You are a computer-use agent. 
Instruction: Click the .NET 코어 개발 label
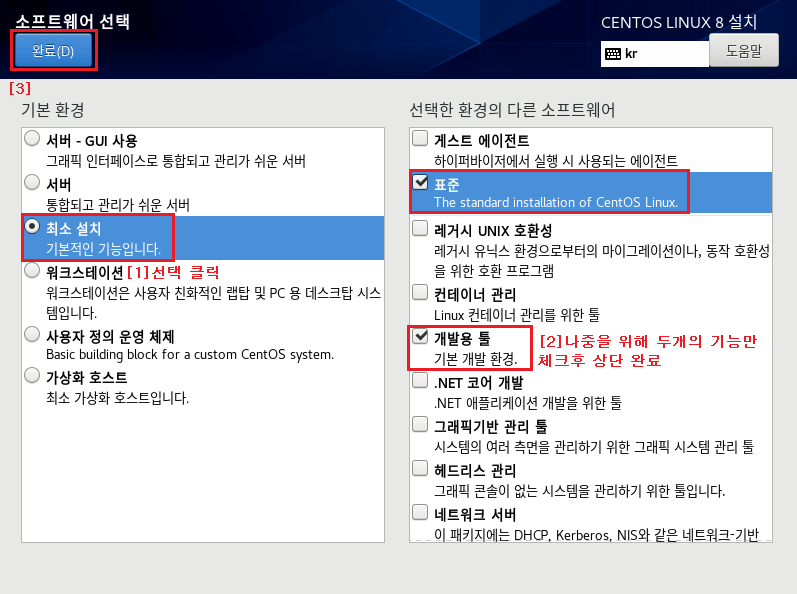(478, 383)
